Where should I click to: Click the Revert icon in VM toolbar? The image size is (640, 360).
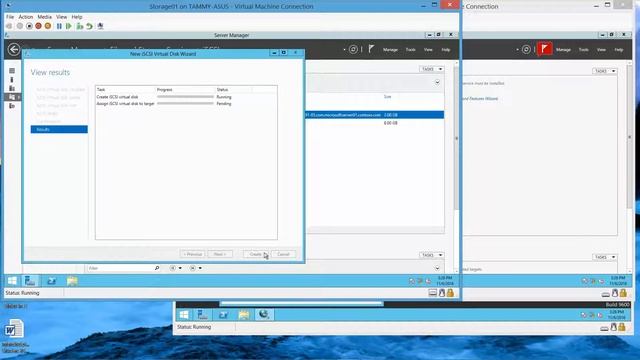tap(89, 26)
